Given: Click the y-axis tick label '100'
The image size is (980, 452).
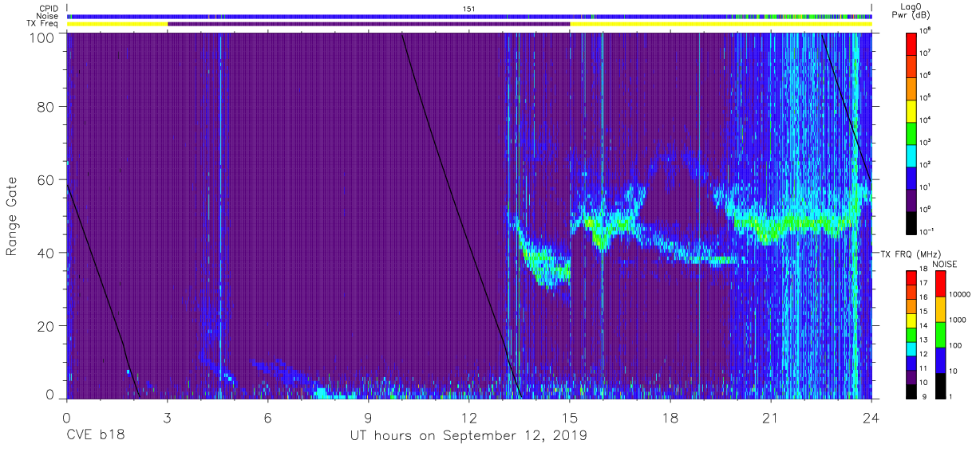Looking at the screenshot, I should 41,37.
